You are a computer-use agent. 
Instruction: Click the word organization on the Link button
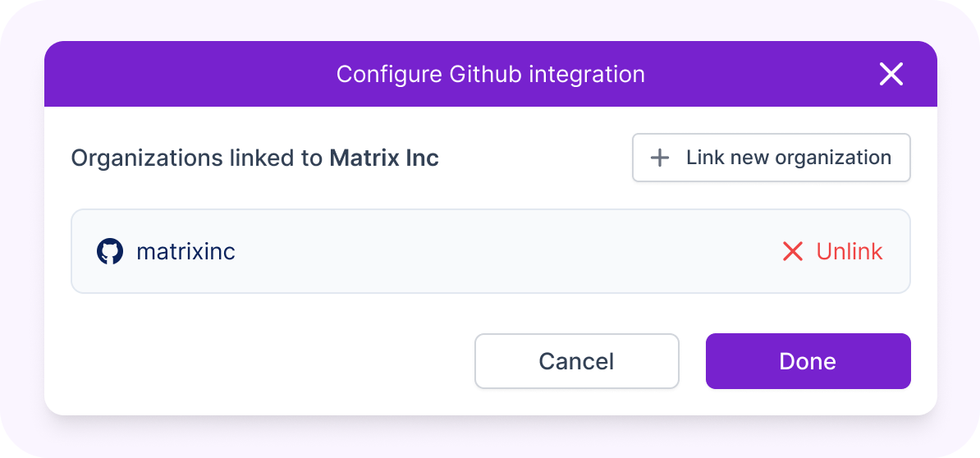tap(831, 158)
